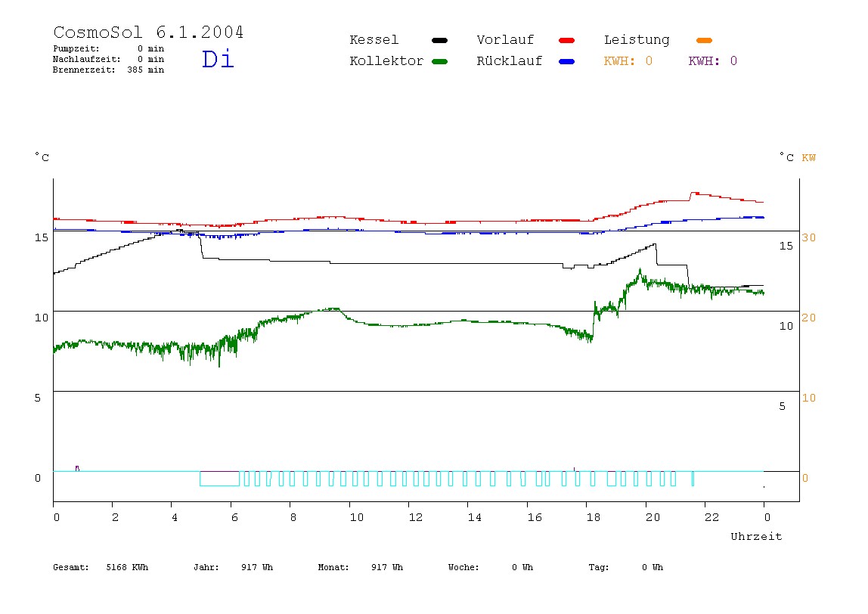Click the Gesamt 5168 KWh total
This screenshot has width=868, height=614.
click(101, 567)
